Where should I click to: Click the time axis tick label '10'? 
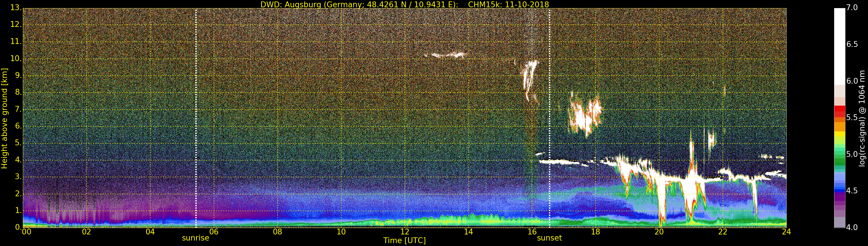coord(341,232)
